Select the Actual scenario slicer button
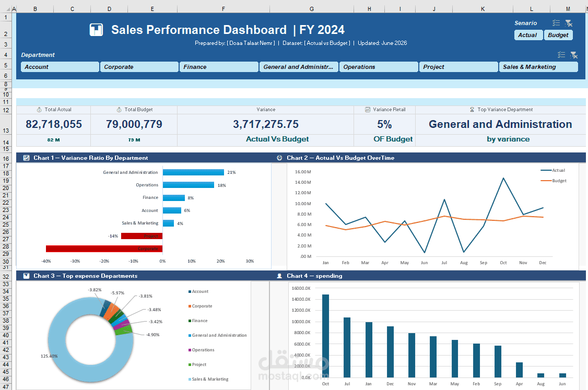The height and width of the screenshot is (390, 588). 528,35
